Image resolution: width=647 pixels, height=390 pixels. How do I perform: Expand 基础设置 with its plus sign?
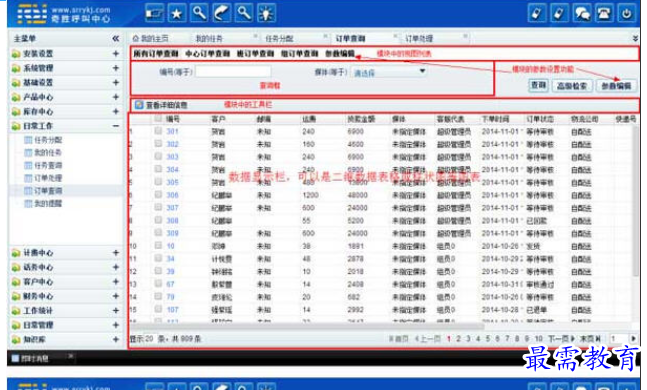[x=116, y=83]
